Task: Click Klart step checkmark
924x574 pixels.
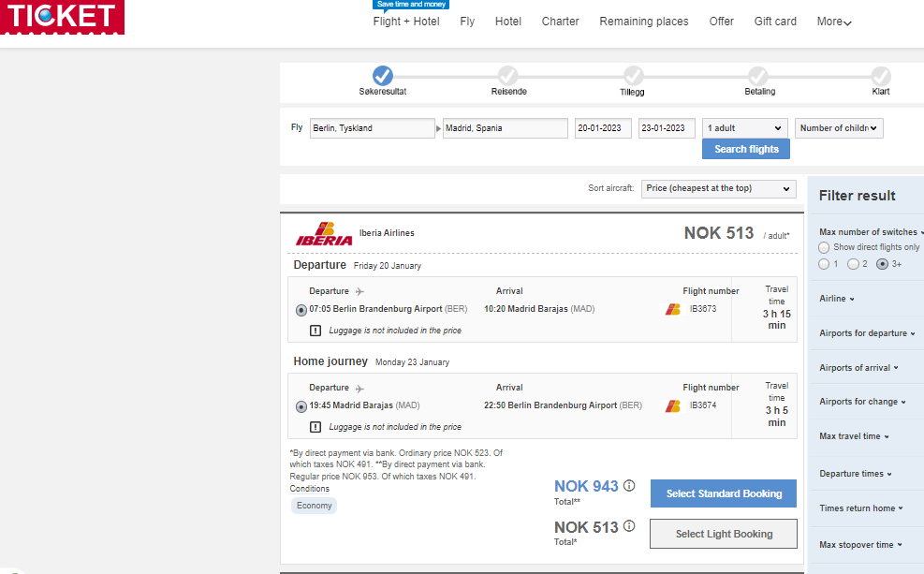Action: click(x=881, y=76)
